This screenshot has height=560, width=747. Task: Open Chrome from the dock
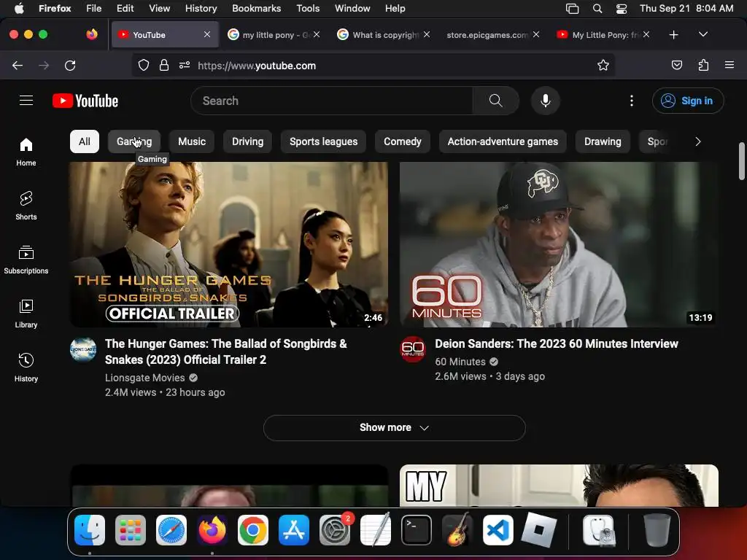point(253,530)
